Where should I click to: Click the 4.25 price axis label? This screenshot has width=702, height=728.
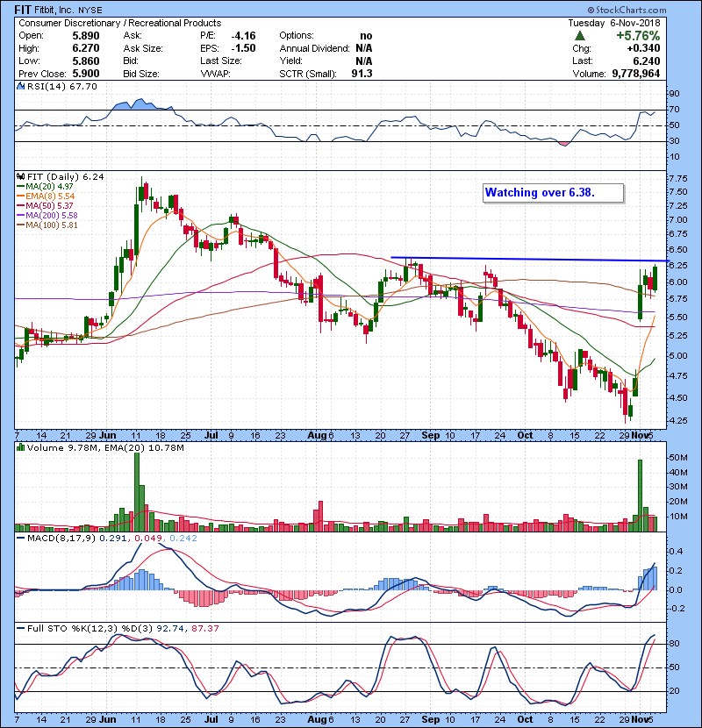(678, 421)
